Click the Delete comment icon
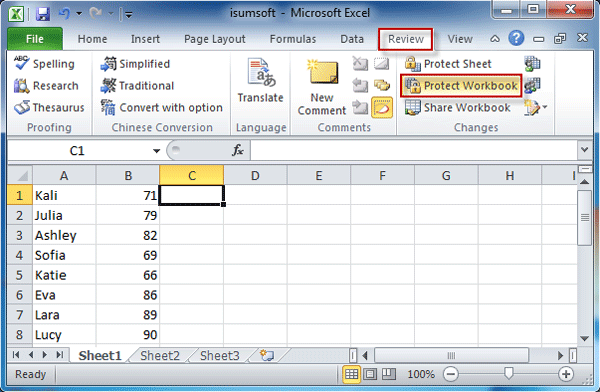600x392 pixels. click(x=360, y=63)
